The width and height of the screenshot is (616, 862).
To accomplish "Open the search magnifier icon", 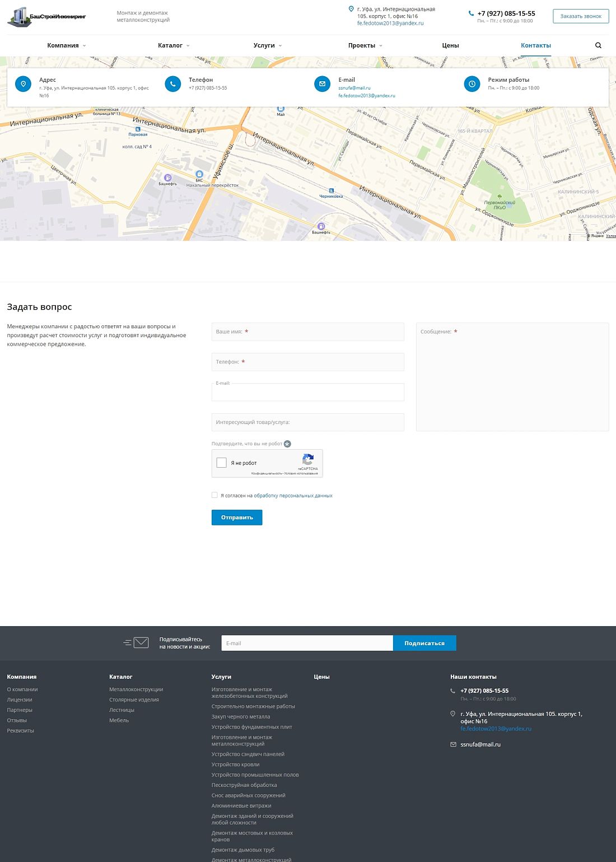I will click(598, 45).
